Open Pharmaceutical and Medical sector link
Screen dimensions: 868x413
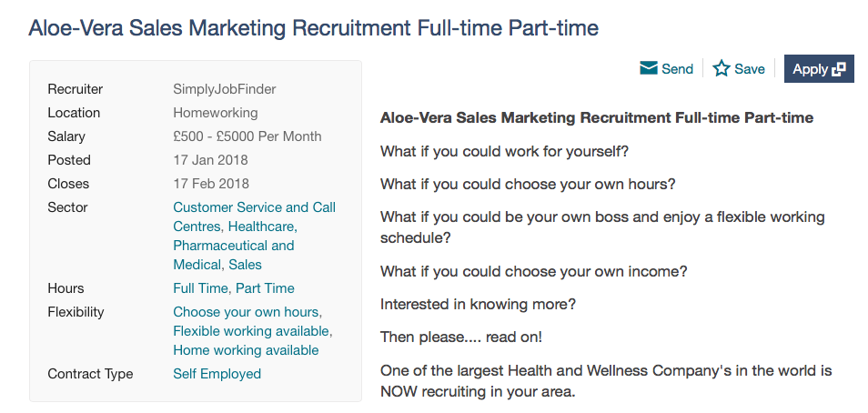(x=233, y=246)
